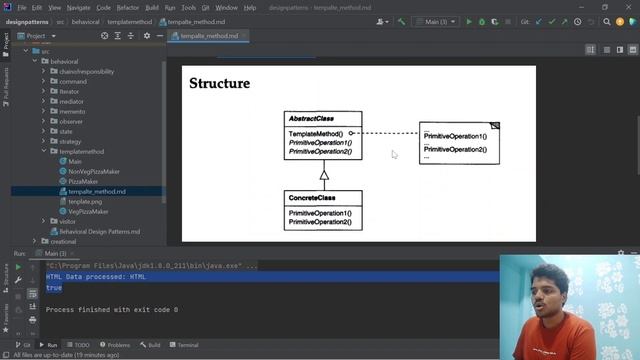Screen dimensions: 640x360
Task: Click the orange avatar icon in the toolbar
Action: 620,22
